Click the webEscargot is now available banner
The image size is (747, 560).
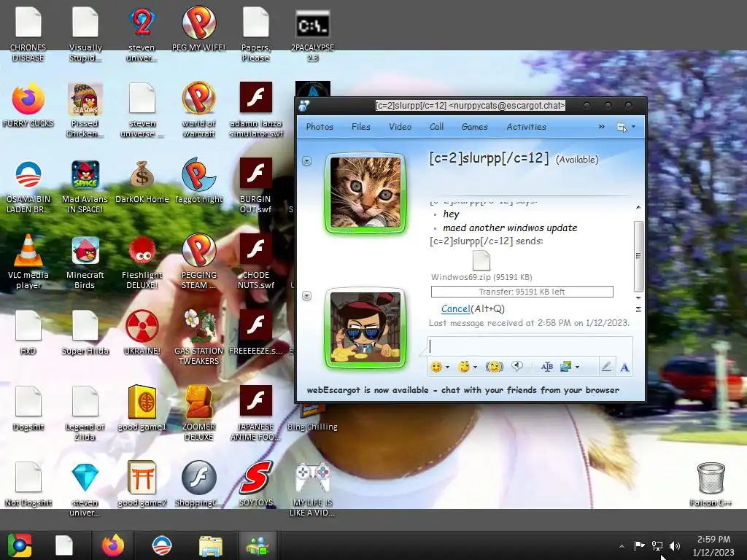462,390
